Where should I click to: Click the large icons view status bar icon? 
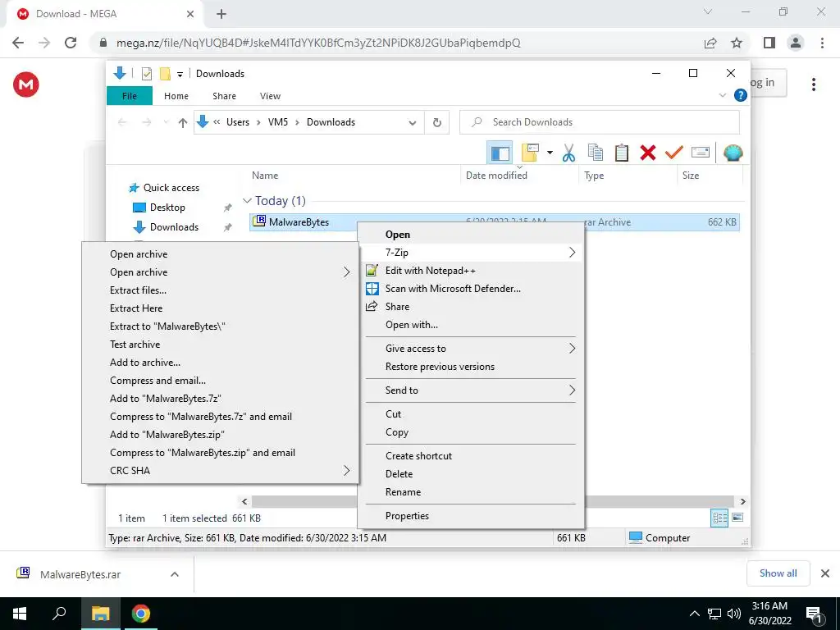click(x=737, y=518)
